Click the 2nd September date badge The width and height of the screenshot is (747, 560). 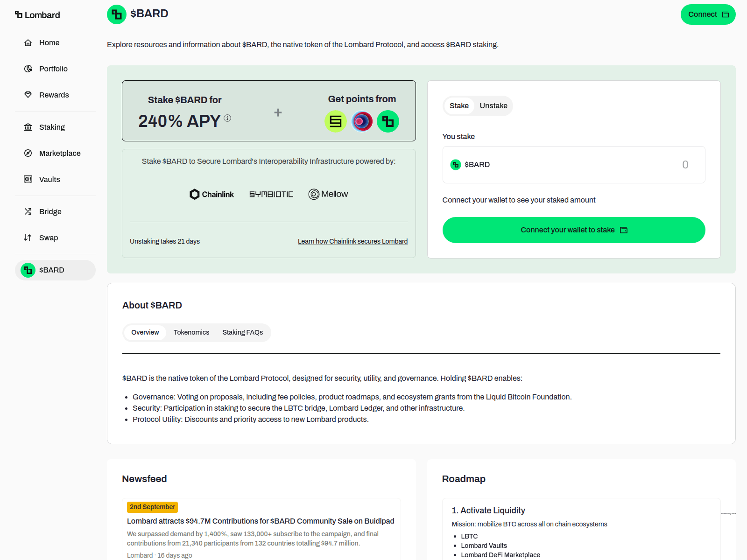[152, 507]
